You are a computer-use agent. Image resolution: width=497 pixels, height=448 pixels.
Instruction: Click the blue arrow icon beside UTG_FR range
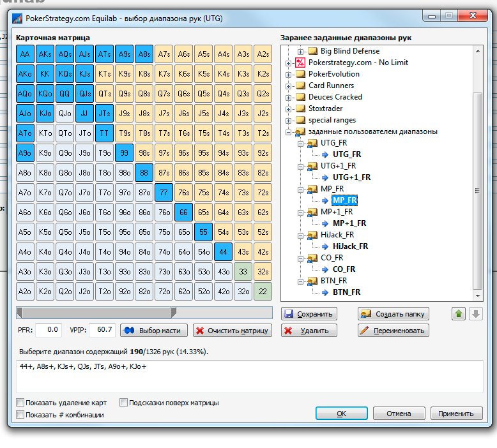click(325, 154)
